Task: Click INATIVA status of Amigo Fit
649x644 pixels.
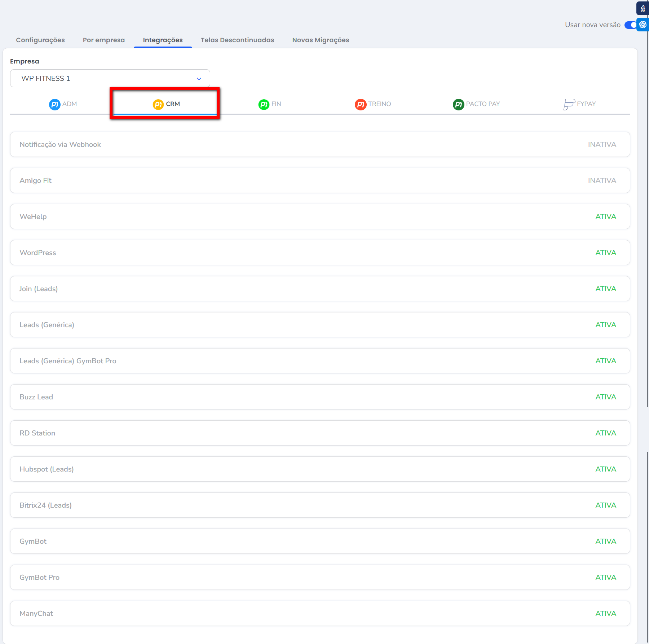Action: coord(602,180)
